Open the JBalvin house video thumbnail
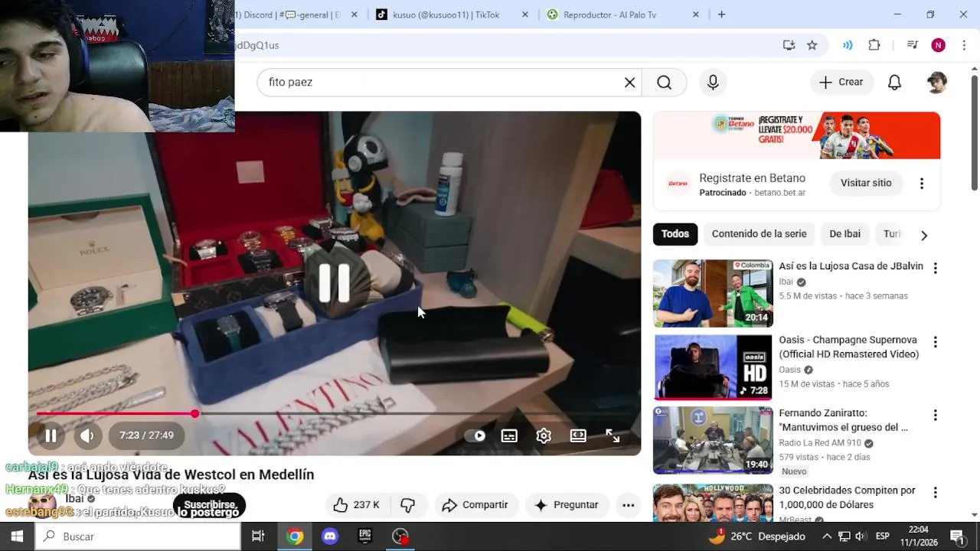980x551 pixels. click(713, 293)
